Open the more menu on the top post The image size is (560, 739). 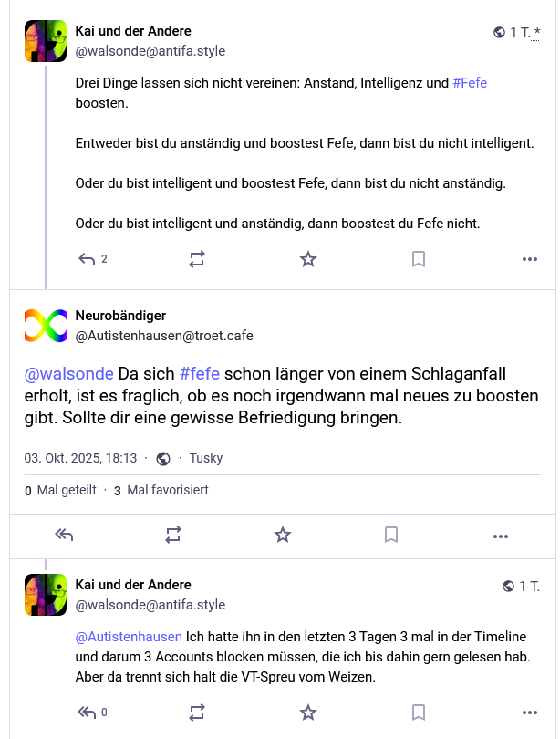click(530, 259)
